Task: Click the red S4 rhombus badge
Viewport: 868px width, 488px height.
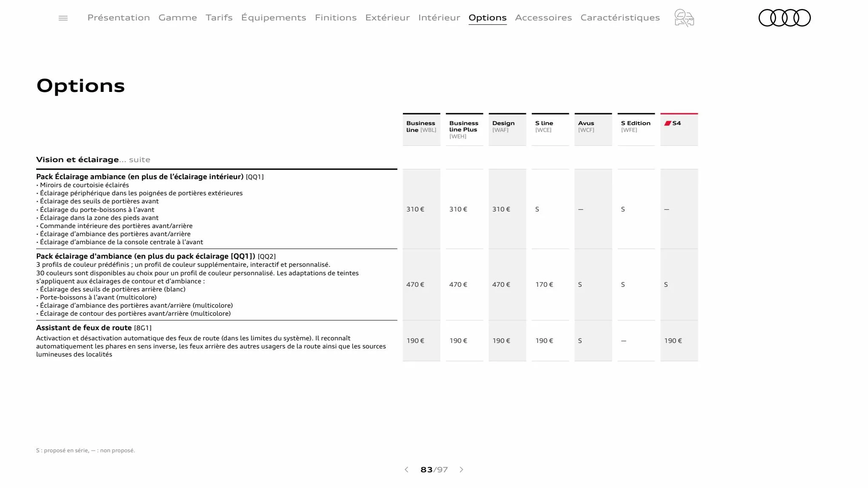Action: point(668,123)
